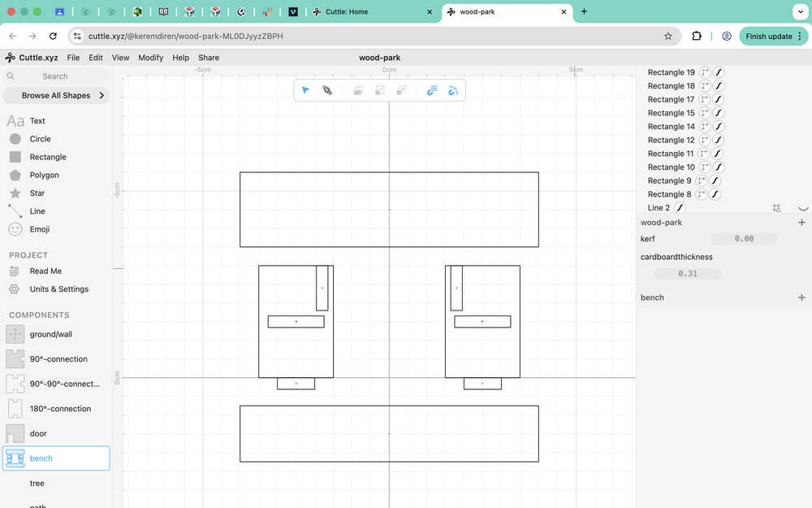Click the stroke style icon for Rectangle 19
The image size is (812, 508).
coord(719,72)
